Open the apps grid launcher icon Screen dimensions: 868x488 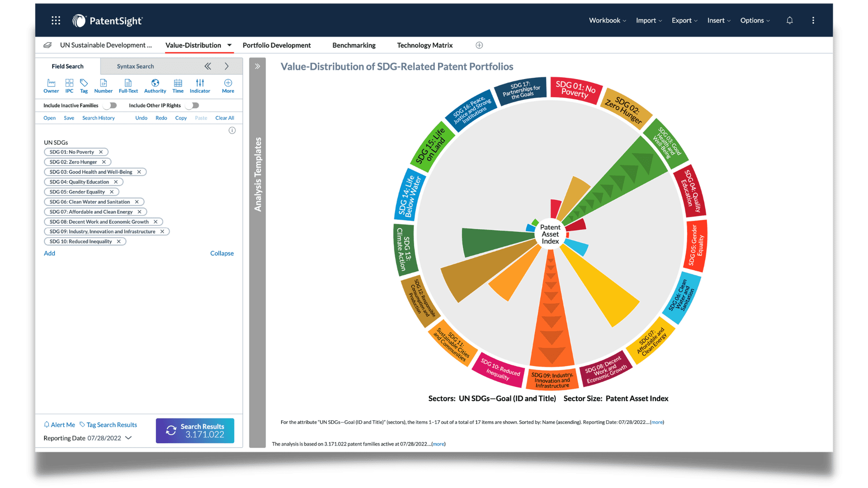(x=56, y=20)
